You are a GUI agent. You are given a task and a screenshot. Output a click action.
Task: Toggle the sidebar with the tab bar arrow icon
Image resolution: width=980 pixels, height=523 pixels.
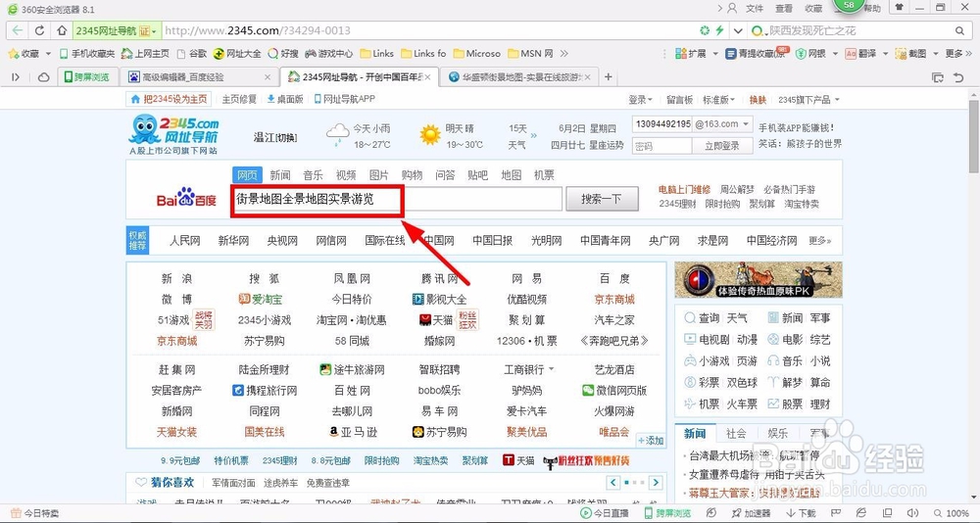(x=16, y=77)
